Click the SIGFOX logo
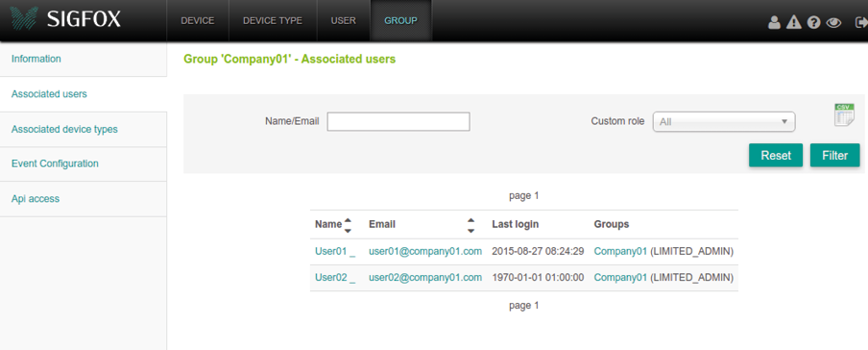This screenshot has width=868, height=350. pos(65,20)
